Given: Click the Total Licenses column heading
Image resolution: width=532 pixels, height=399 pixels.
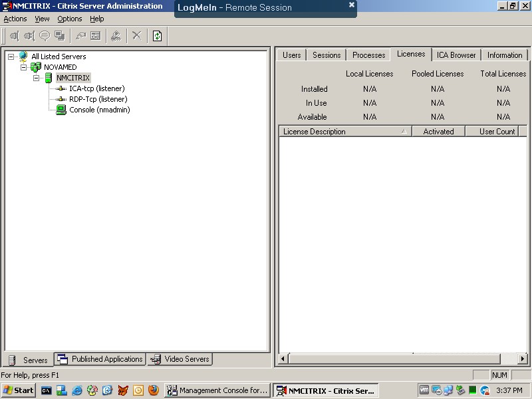Looking at the screenshot, I should tap(503, 74).
